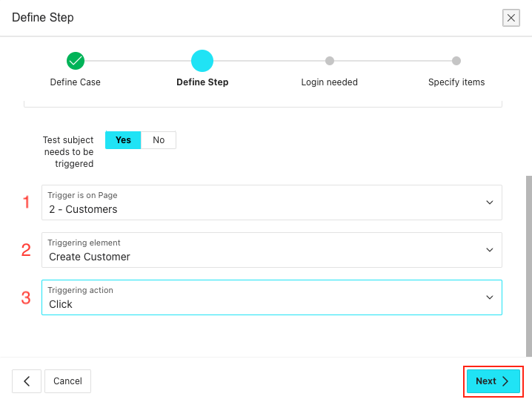The width and height of the screenshot is (532, 405).
Task: Click the back arrow button
Action: click(x=27, y=381)
